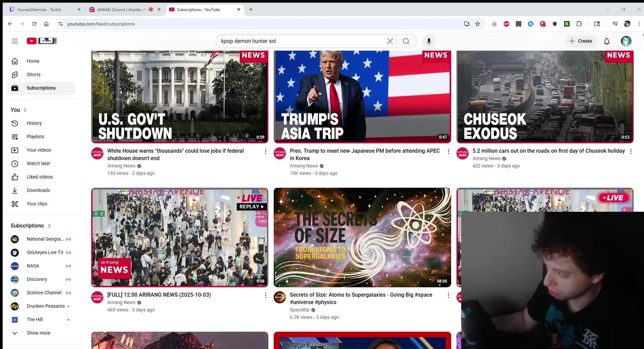Image resolution: width=644 pixels, height=349 pixels.
Task: Run search with the magnifier button
Action: click(406, 41)
